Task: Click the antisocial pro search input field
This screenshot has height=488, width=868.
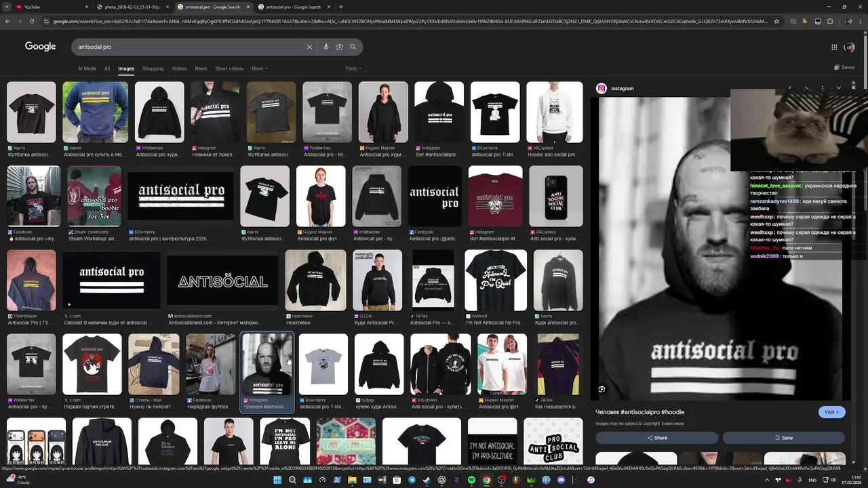Action: point(186,47)
